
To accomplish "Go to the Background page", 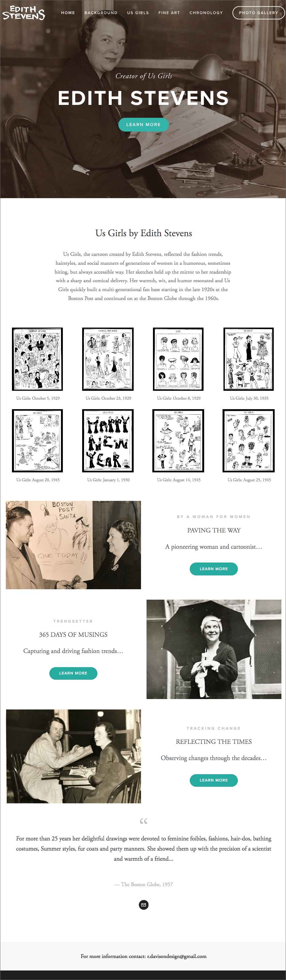I will 101,13.
